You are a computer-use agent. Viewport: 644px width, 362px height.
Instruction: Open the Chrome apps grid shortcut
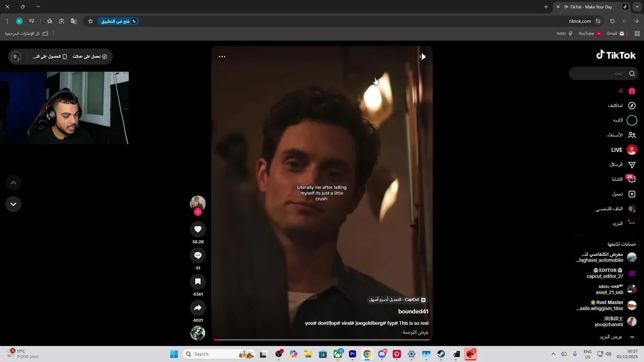pos(637,33)
